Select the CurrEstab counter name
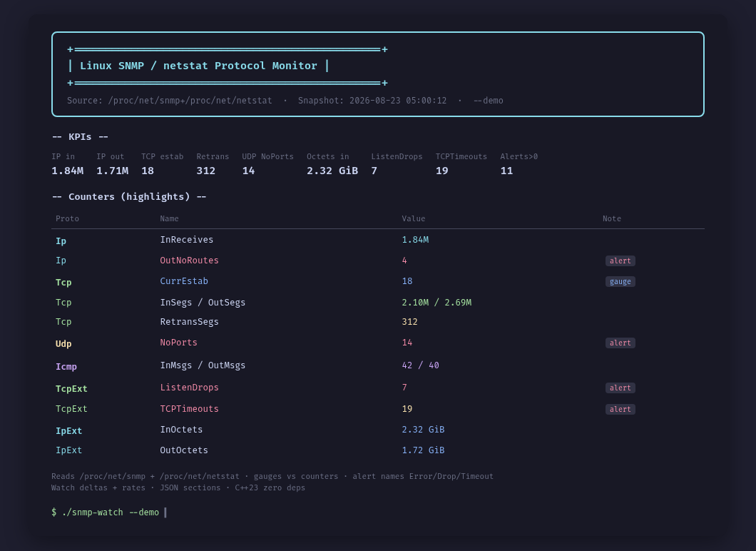 184,281
